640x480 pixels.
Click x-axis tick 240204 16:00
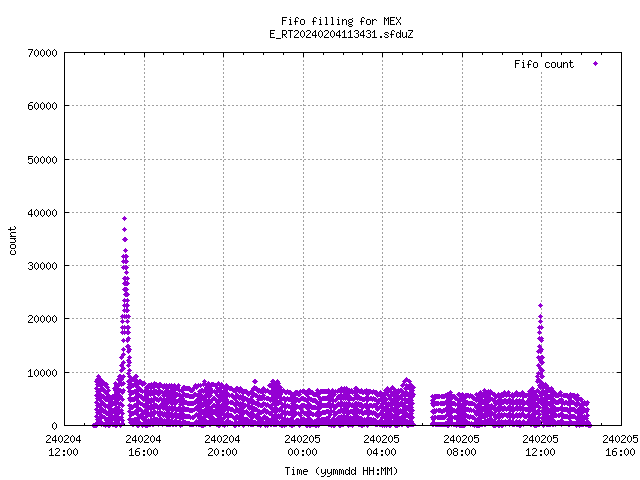tap(143, 446)
